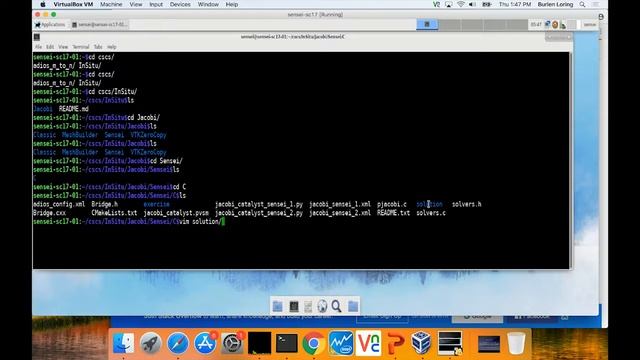Open the magnifier app finder in guest dock
The image size is (640, 360).
click(x=336, y=306)
